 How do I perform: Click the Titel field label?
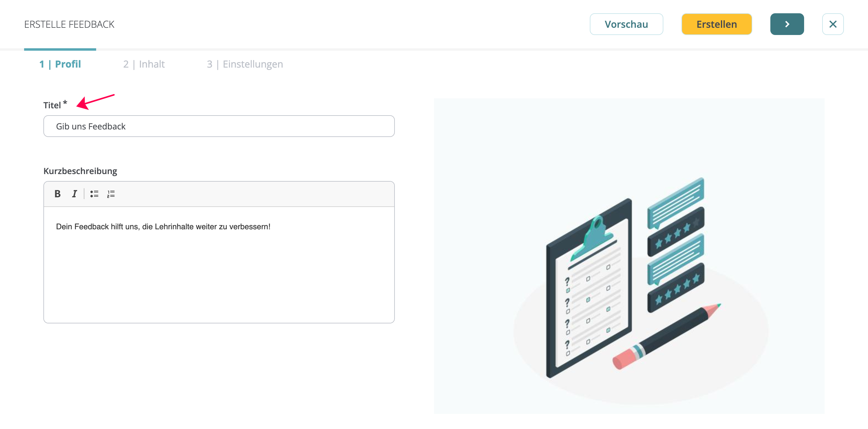point(52,105)
